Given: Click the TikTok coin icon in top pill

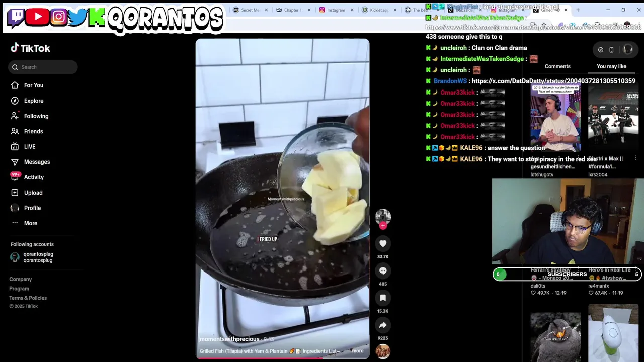Looking at the screenshot, I should pos(600,50).
